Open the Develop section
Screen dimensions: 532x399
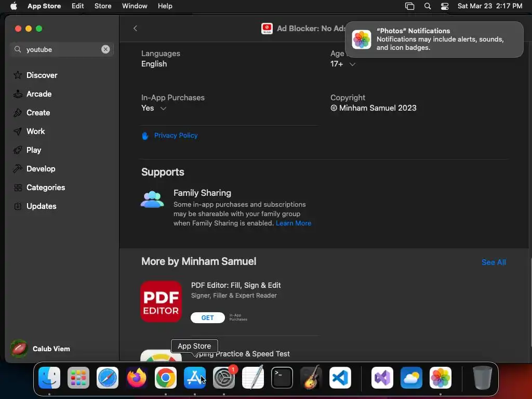tap(41, 169)
